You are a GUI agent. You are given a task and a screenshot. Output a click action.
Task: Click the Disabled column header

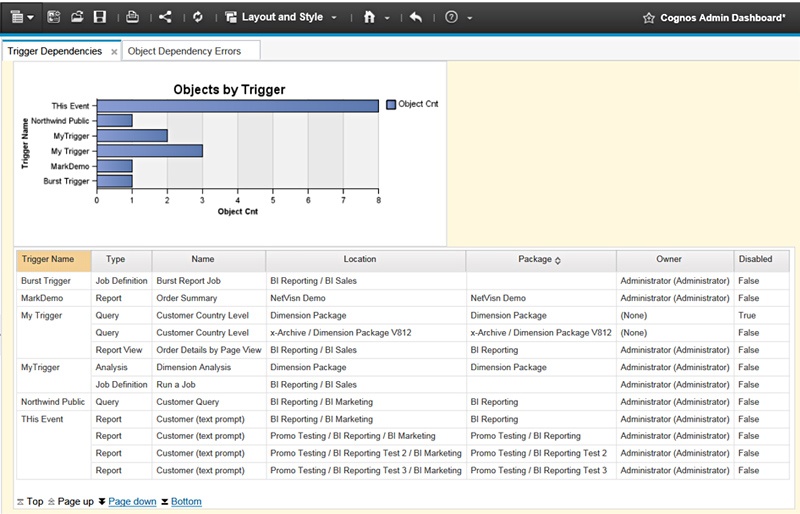[761, 260]
